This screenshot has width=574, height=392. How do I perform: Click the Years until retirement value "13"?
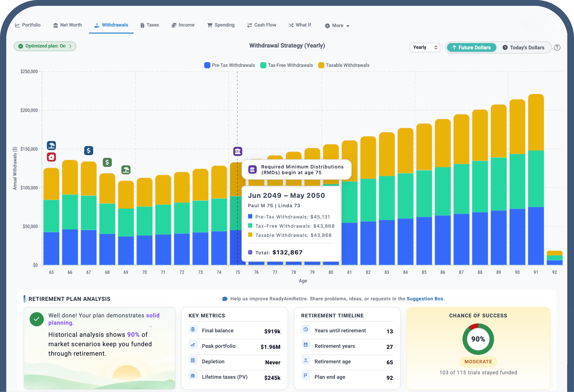click(390, 331)
